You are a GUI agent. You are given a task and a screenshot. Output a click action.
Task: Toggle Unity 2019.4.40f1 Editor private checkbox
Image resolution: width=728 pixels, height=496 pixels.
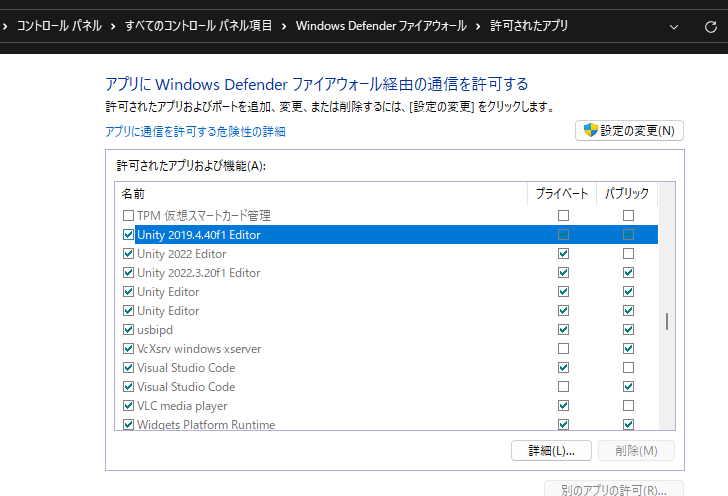563,235
